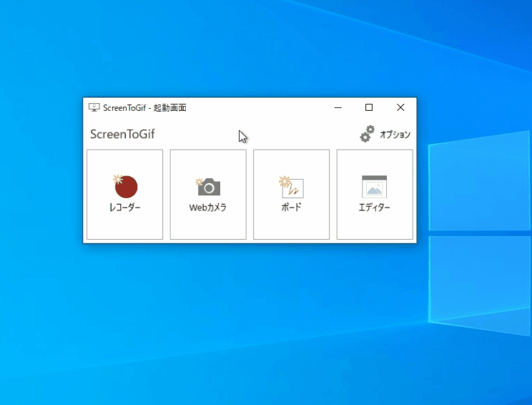Open the エディター editor
Viewport: 532px width, 405px height.
point(375,195)
